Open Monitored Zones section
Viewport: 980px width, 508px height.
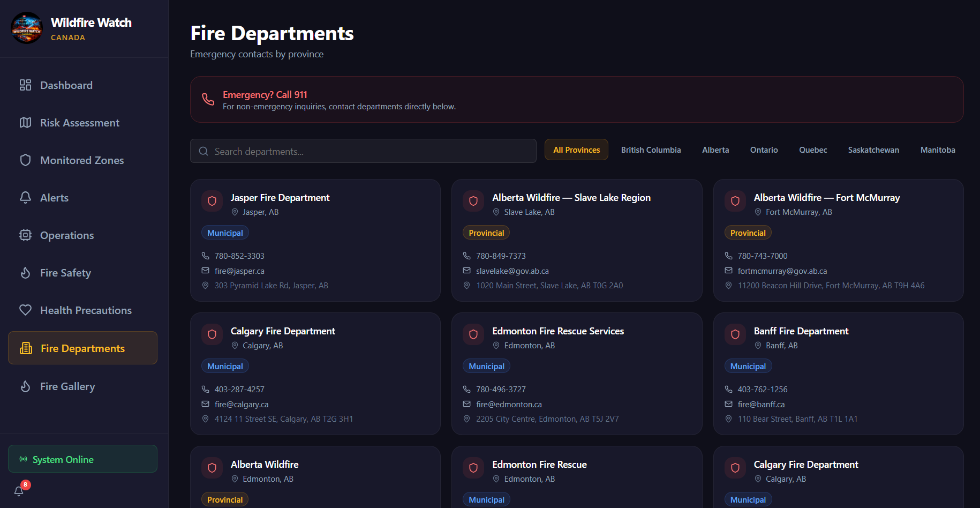[83, 160]
